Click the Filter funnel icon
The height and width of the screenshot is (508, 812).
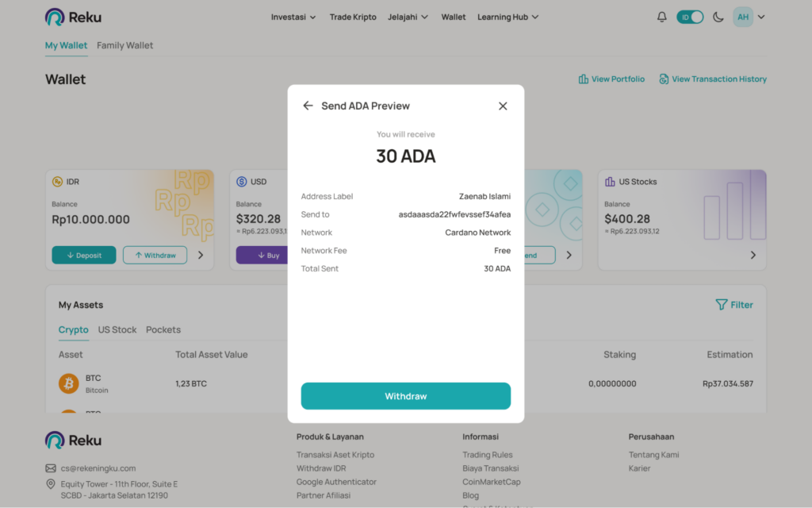point(721,305)
